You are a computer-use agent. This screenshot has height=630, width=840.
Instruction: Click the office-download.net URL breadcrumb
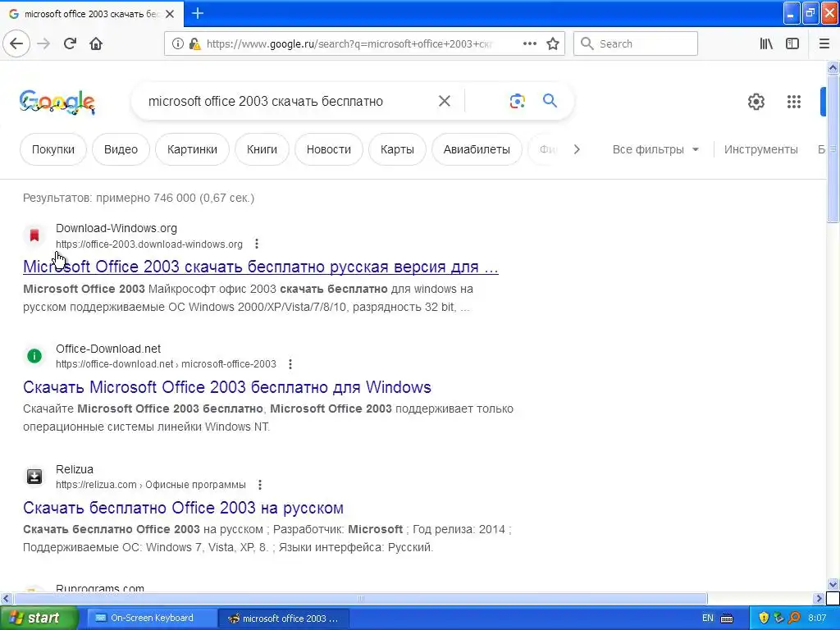click(166, 364)
